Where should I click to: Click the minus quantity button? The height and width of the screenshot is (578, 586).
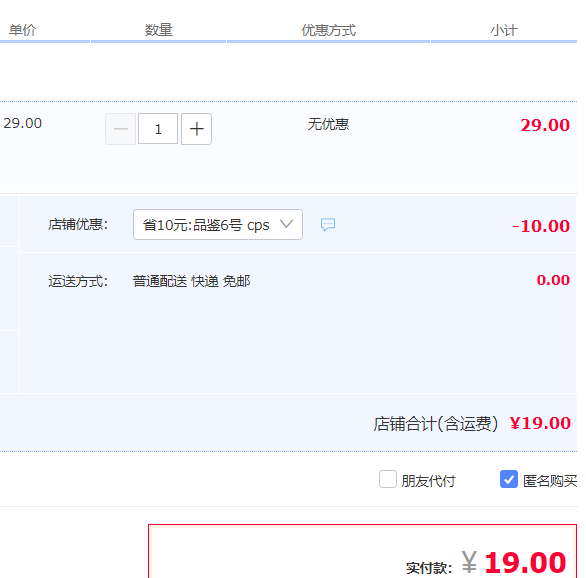click(x=120, y=129)
